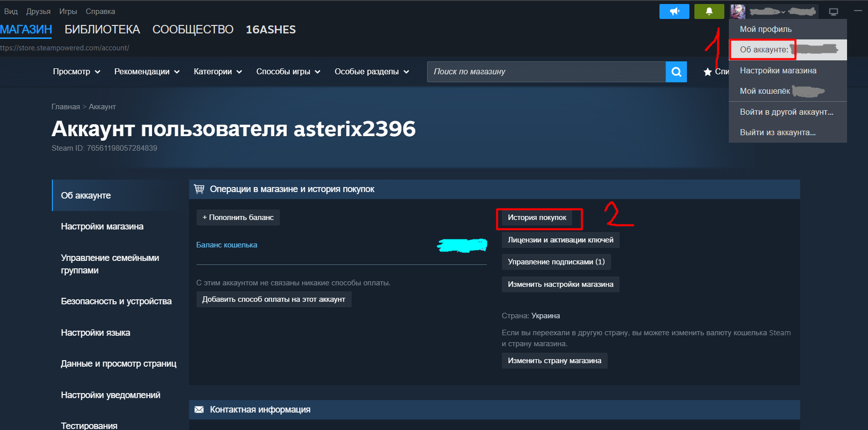Open the announcements megaphone icon
The height and width of the screenshot is (430, 868).
[674, 11]
